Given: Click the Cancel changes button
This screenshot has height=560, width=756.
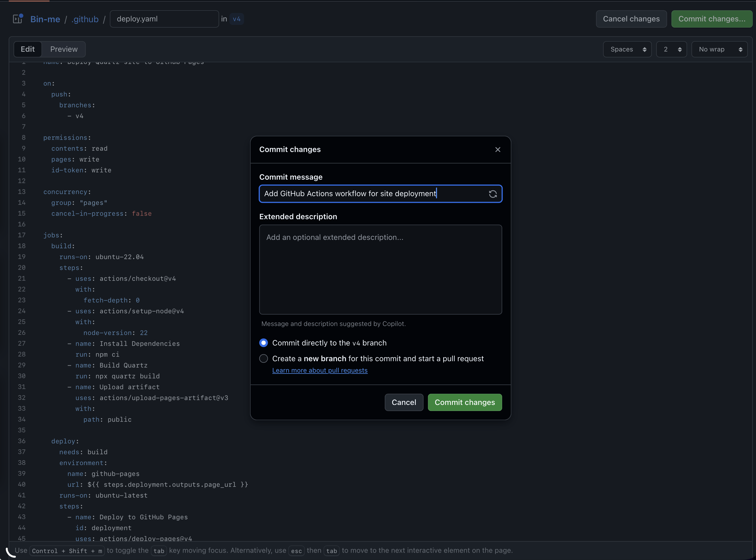Looking at the screenshot, I should click(631, 19).
